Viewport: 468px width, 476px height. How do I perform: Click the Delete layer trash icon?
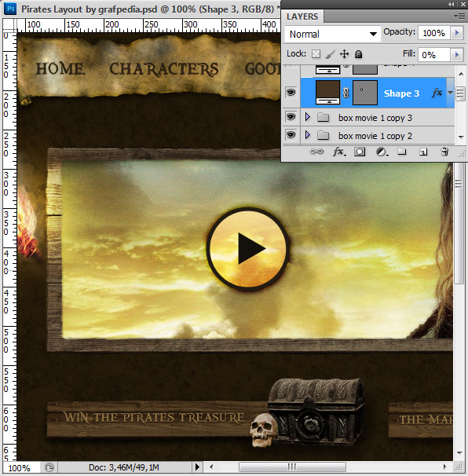(x=444, y=151)
